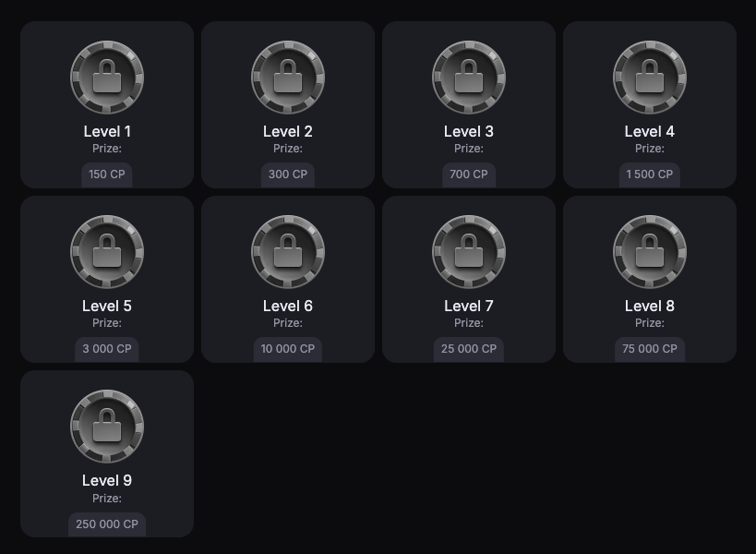Select the 25 000 CP prize pill
Image resolution: width=756 pixels, height=554 pixels.
(x=469, y=349)
